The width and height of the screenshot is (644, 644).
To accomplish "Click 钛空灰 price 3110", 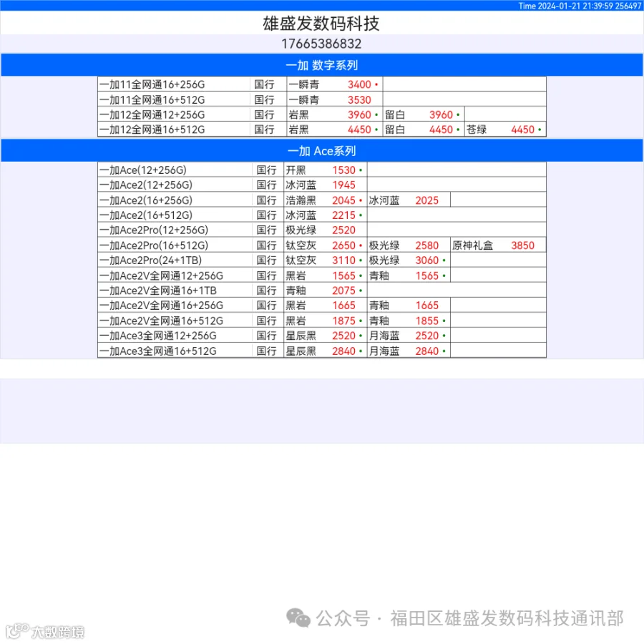I will (343, 260).
